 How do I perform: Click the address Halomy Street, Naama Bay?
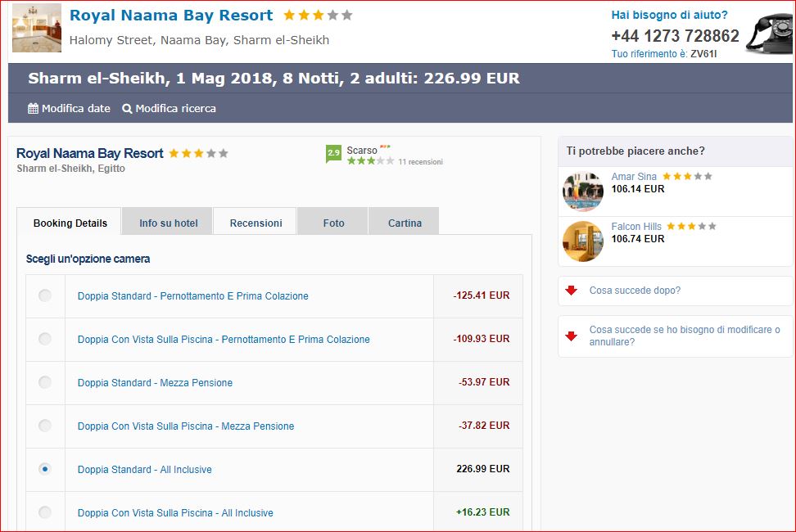[199, 40]
